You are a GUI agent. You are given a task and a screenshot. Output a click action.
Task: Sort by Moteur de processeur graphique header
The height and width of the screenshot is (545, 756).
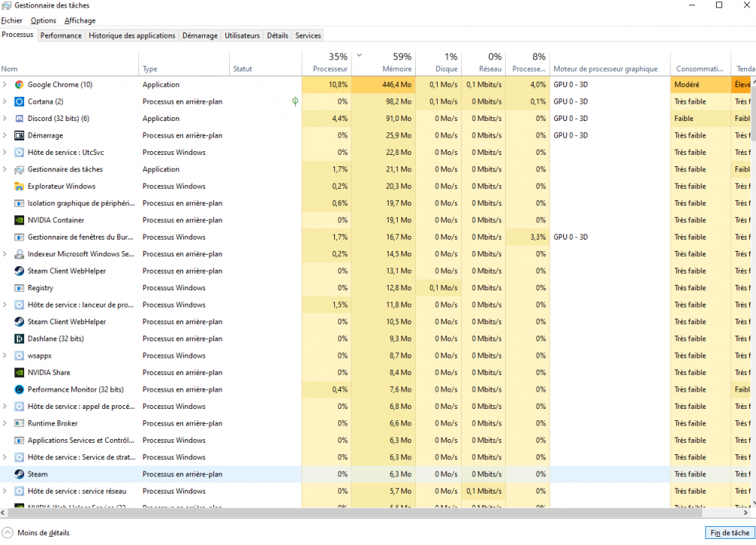(x=610, y=63)
